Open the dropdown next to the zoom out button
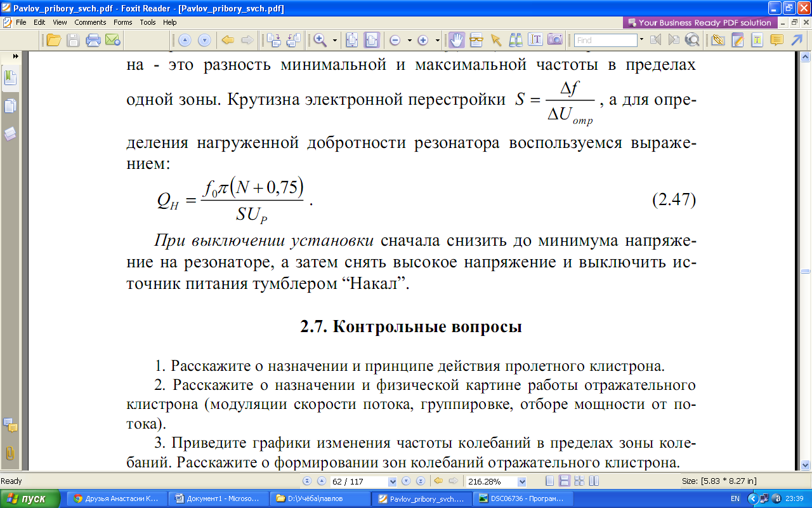Image resolution: width=812 pixels, height=508 pixels. click(409, 40)
